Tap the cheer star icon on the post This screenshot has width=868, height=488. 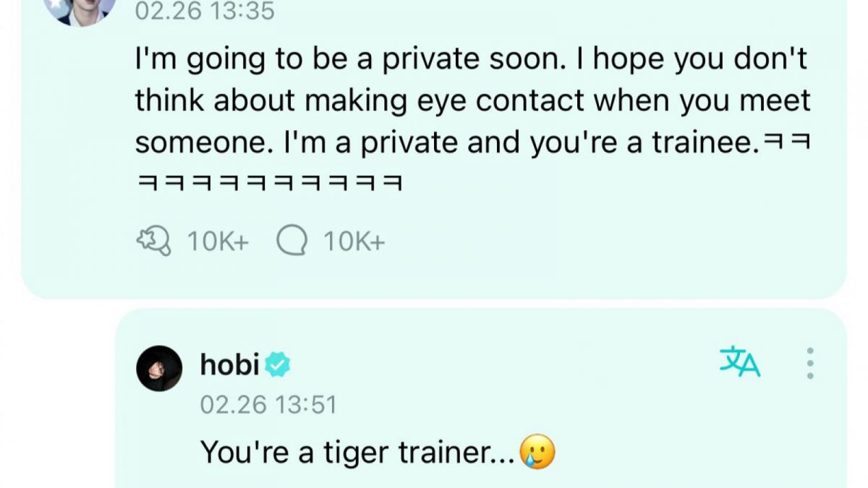(154, 239)
